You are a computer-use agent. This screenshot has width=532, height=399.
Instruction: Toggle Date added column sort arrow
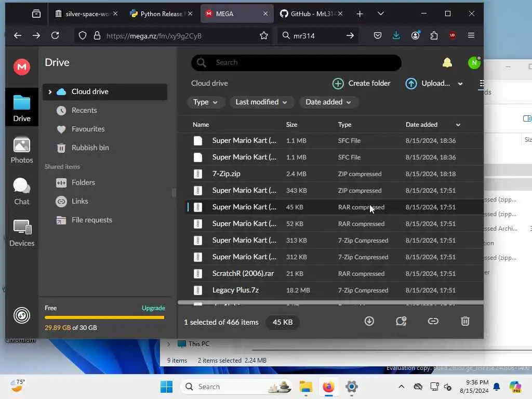point(458,125)
